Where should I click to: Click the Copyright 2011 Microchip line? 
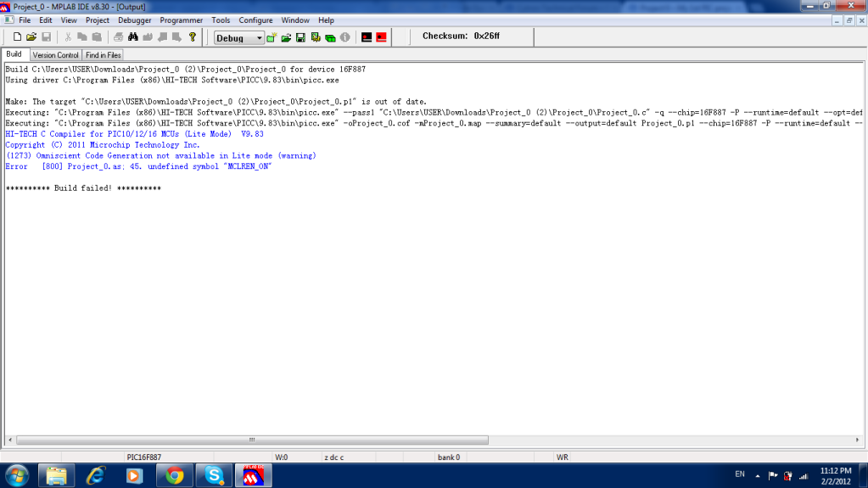(x=103, y=144)
